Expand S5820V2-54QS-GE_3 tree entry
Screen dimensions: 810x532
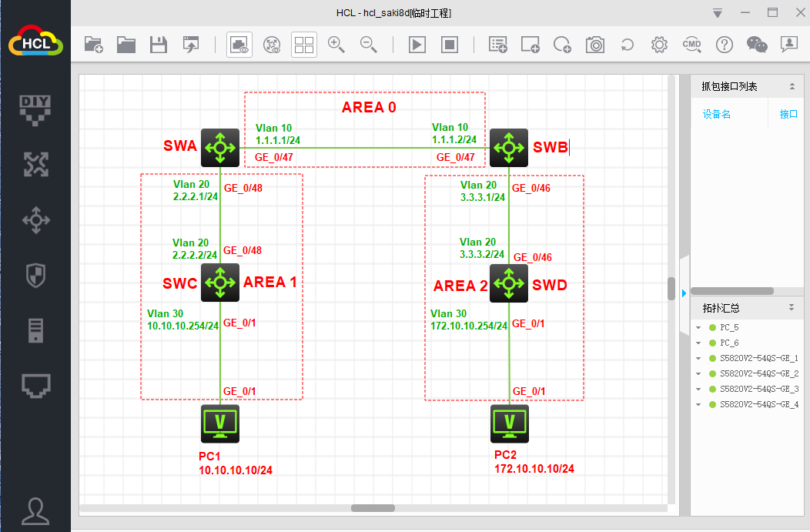(699, 389)
